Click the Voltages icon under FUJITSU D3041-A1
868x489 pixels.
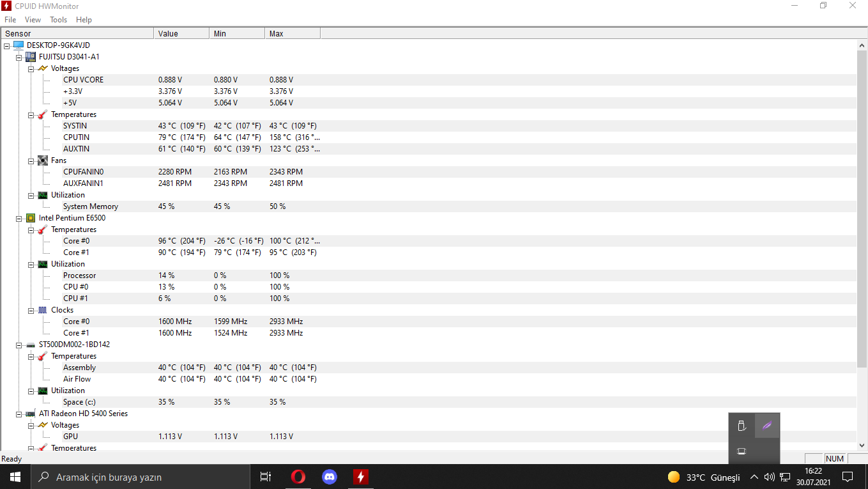[x=42, y=68]
